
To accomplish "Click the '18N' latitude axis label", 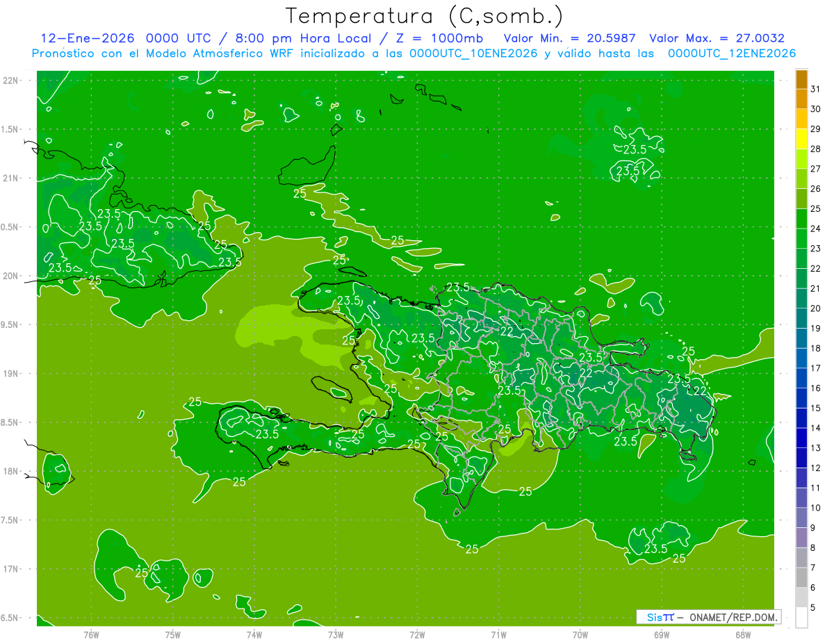I will pyautogui.click(x=10, y=471).
